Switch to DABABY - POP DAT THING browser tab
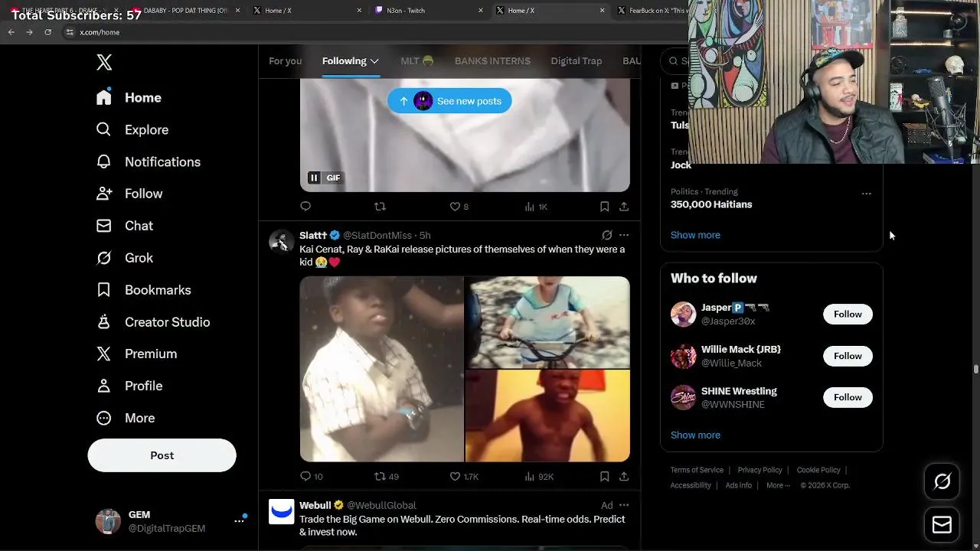 (184, 11)
